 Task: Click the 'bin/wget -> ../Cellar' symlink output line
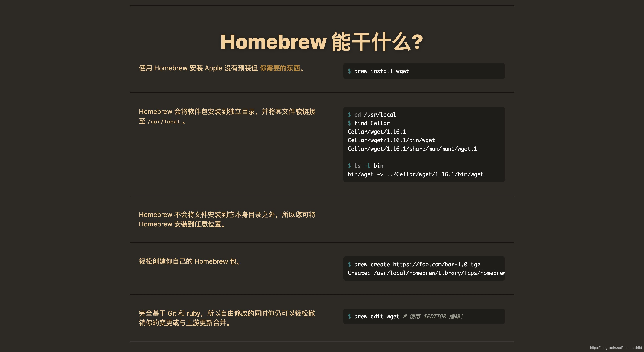(x=415, y=174)
